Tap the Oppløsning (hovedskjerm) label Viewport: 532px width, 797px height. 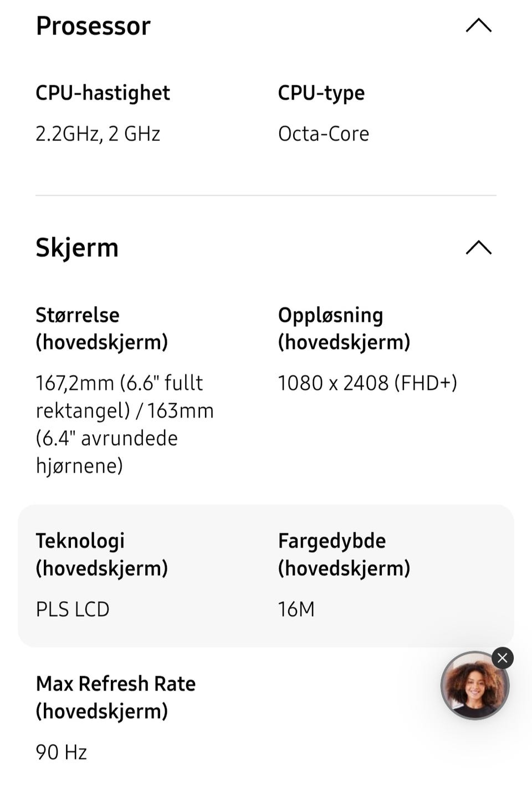point(344,328)
